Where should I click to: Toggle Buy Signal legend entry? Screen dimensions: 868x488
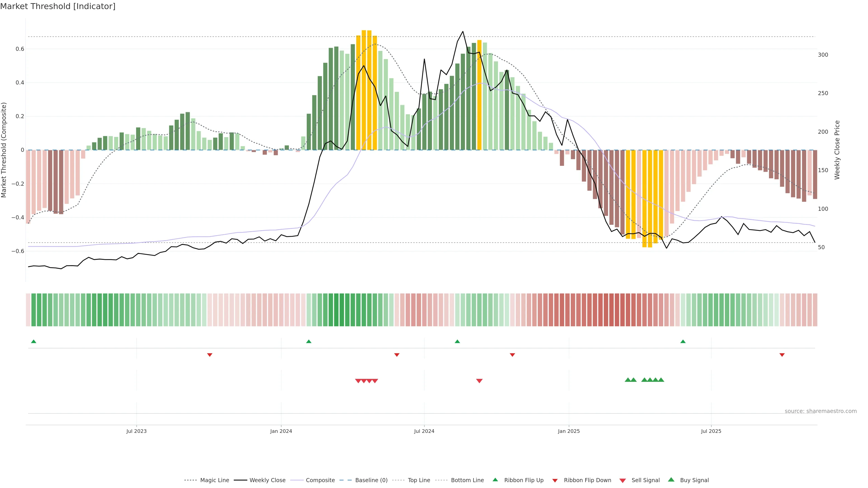click(694, 480)
